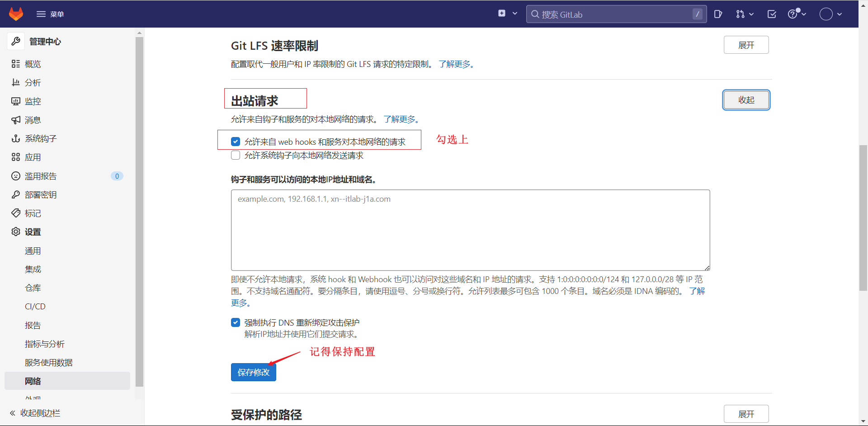The image size is (868, 426).
Task: Click the 滥用报告 count badge 0
Action: pos(117,176)
